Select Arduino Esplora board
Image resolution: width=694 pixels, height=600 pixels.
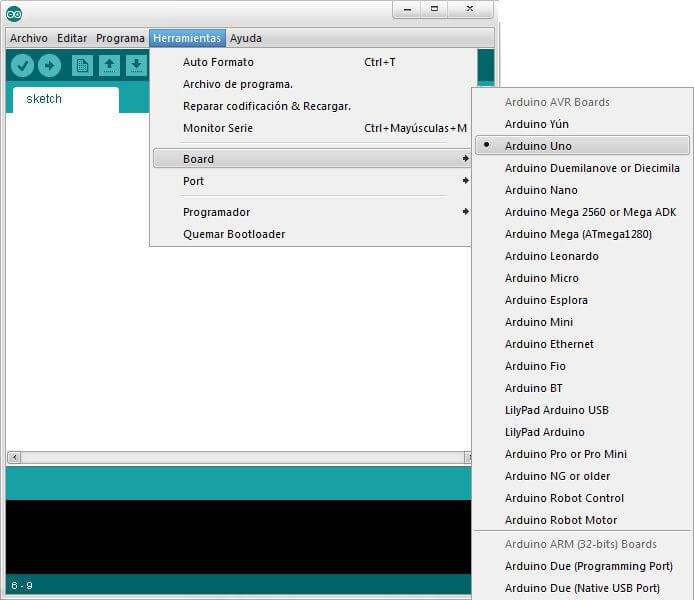[582, 300]
